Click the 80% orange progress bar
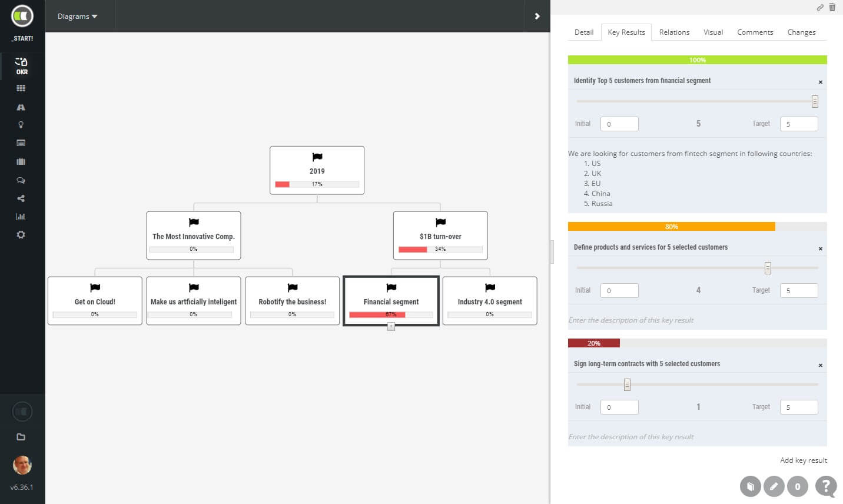 (672, 227)
